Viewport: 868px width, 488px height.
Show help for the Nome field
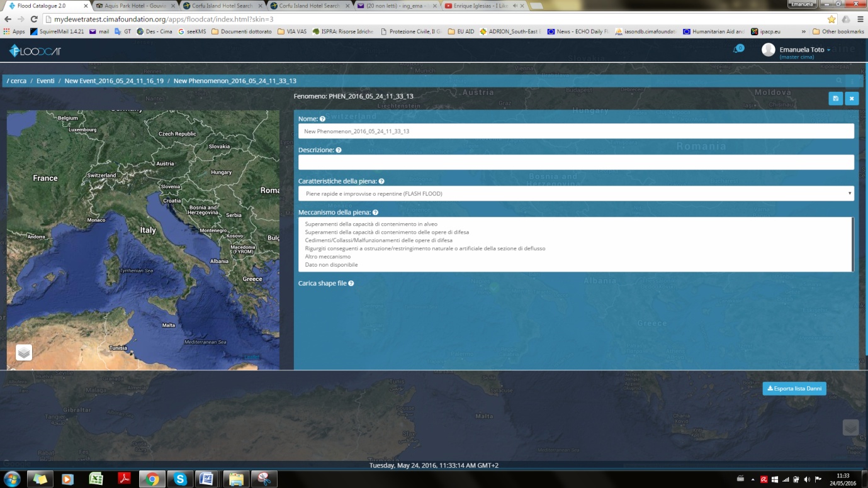(x=322, y=119)
